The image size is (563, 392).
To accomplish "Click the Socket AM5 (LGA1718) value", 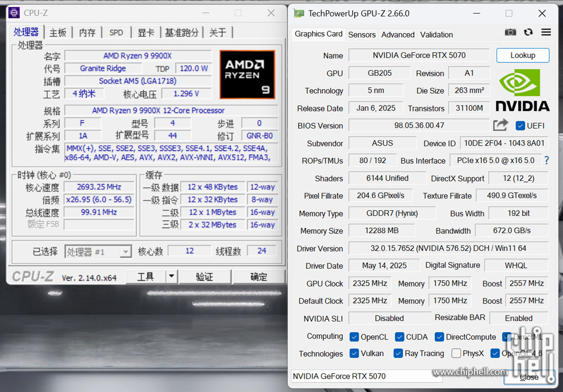I will pos(137,81).
